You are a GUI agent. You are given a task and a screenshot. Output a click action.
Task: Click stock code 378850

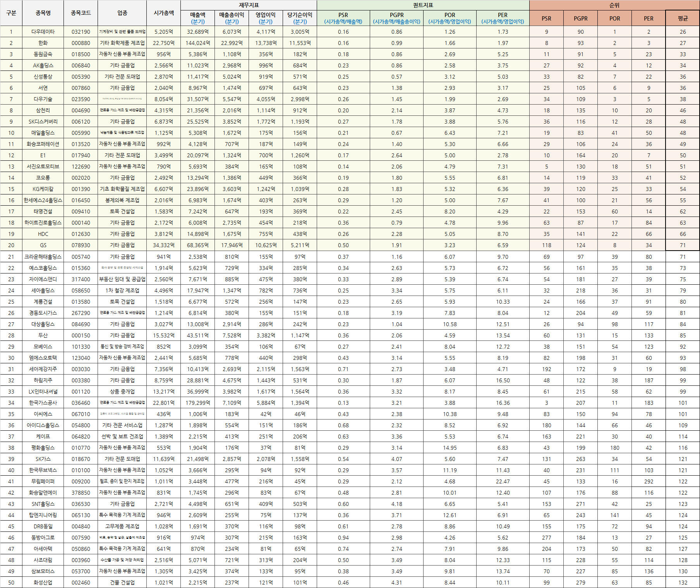tap(81, 493)
